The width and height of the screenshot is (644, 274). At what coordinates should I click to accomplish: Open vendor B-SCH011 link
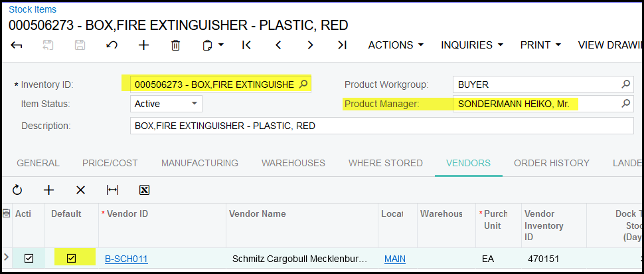click(126, 259)
